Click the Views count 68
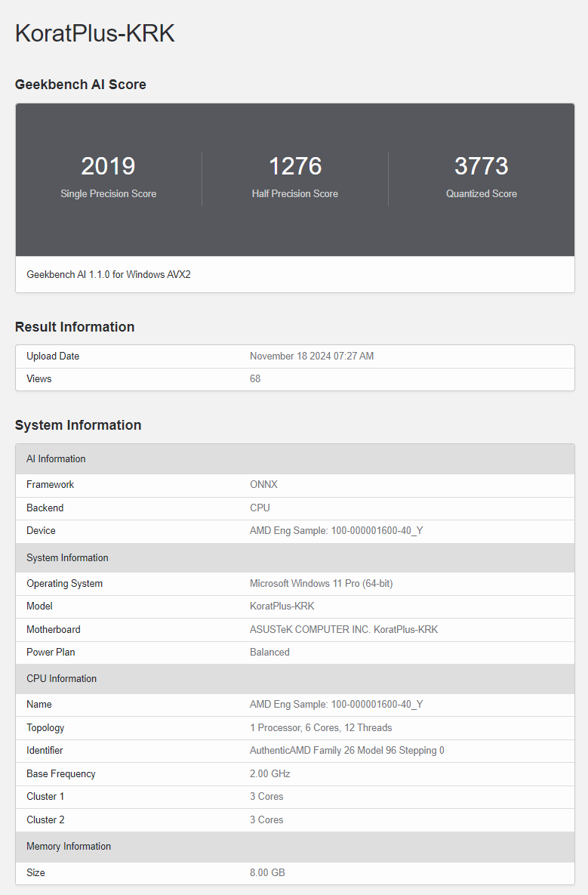 pos(255,379)
